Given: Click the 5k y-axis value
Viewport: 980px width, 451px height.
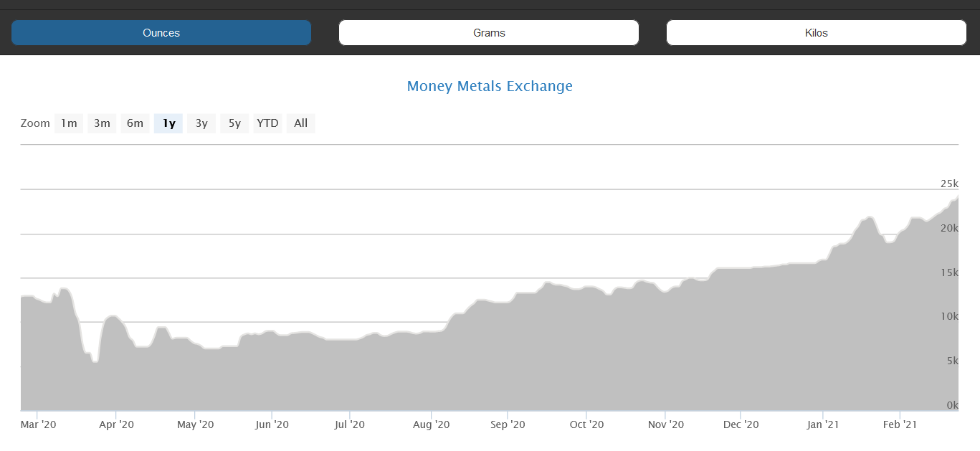Looking at the screenshot, I should click(953, 361).
